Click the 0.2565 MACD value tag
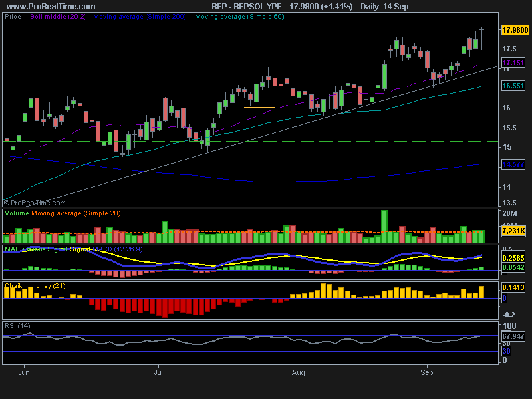This screenshot has height=399, width=532. (x=513, y=258)
